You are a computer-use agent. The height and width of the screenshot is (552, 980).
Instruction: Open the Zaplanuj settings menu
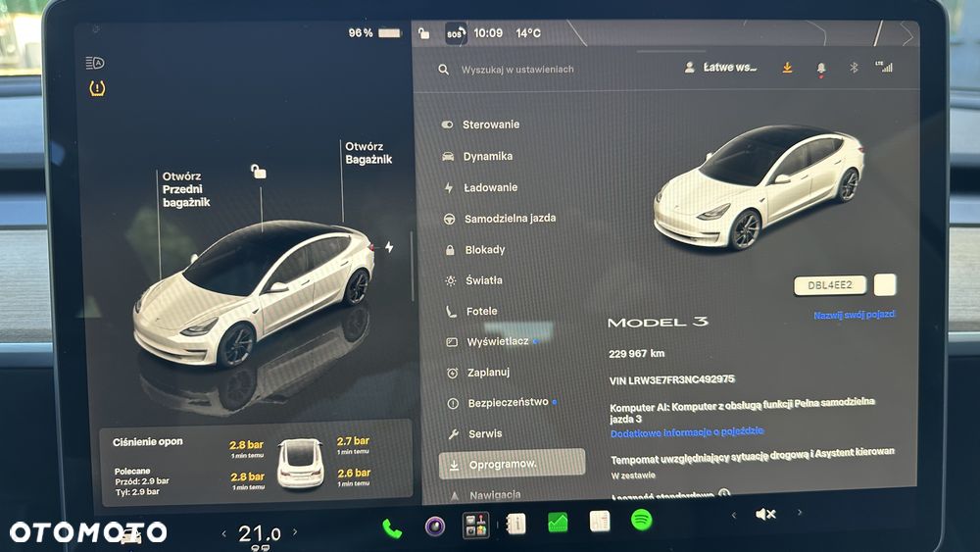click(479, 373)
